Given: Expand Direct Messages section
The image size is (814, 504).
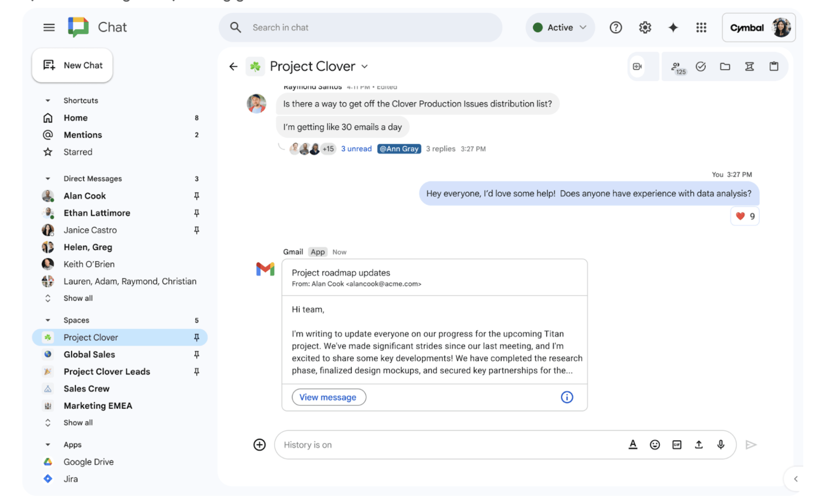Looking at the screenshot, I should point(48,178).
